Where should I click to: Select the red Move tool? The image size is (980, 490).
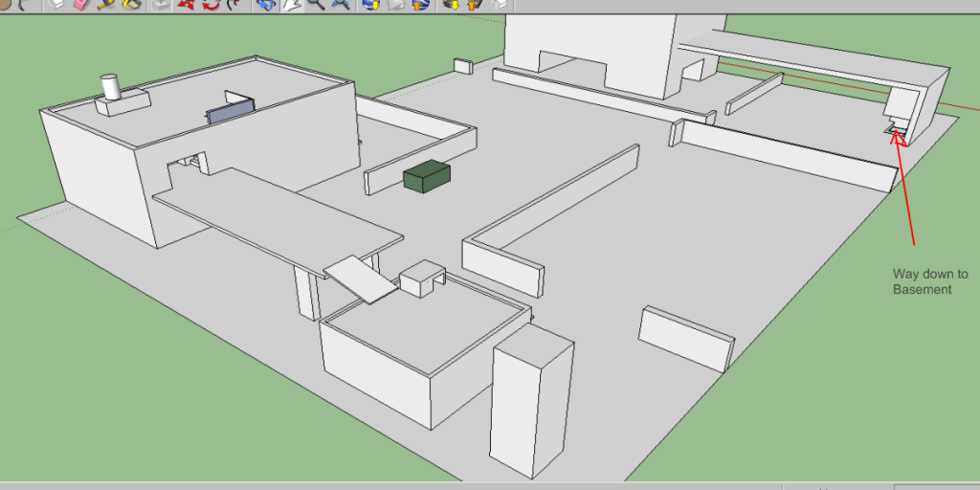187,5
